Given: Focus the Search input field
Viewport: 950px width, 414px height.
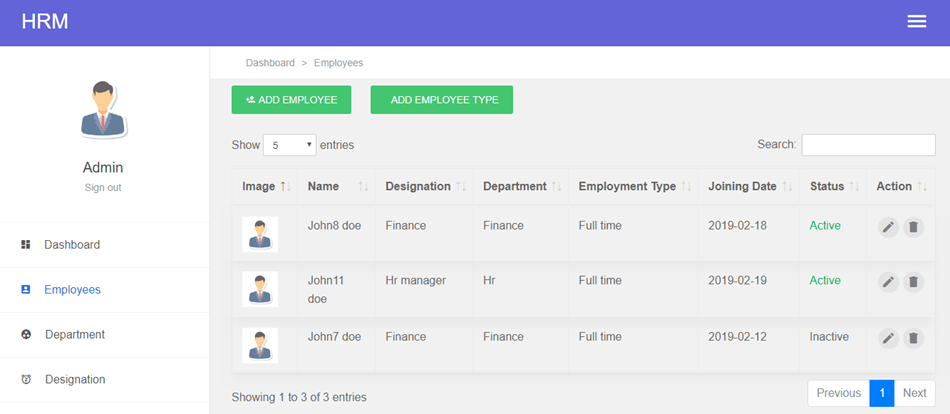Looking at the screenshot, I should (x=869, y=145).
